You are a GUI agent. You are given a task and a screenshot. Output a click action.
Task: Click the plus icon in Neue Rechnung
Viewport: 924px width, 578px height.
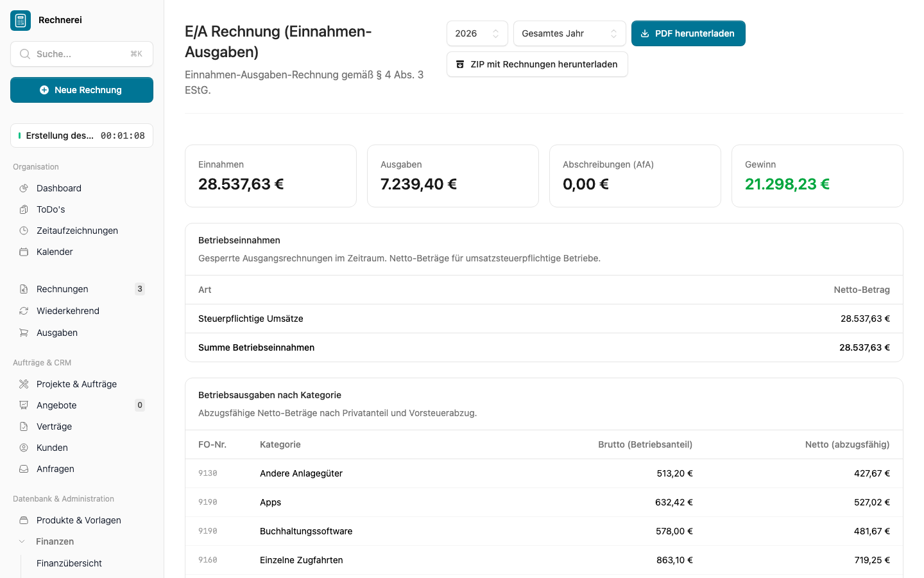point(44,90)
